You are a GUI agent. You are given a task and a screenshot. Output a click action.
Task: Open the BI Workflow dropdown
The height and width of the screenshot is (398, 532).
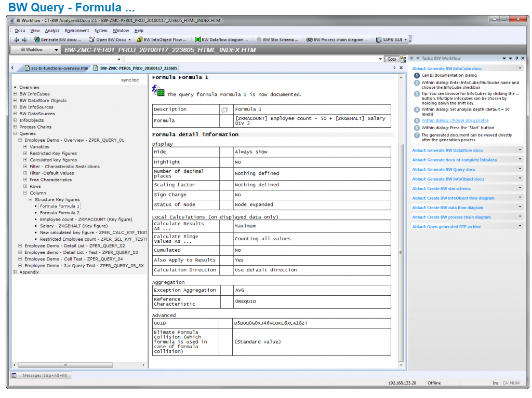[x=56, y=50]
